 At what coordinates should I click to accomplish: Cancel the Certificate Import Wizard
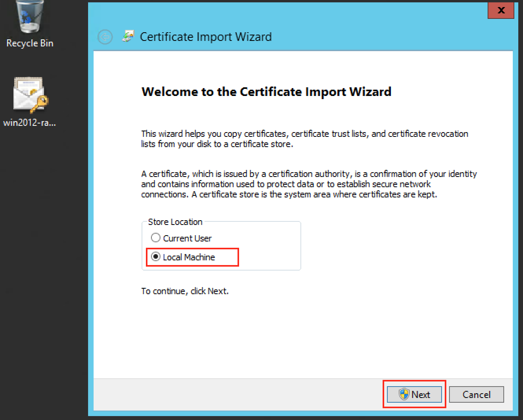point(476,394)
